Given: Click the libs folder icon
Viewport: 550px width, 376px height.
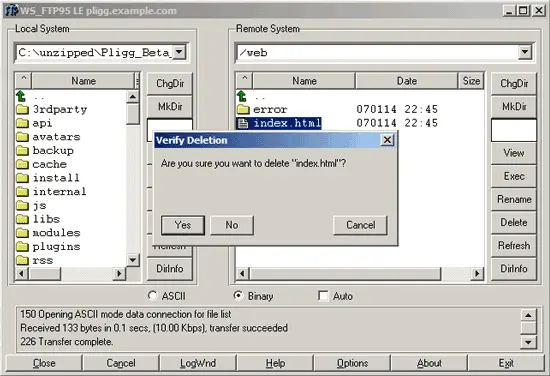Looking at the screenshot, I should (x=22, y=219).
